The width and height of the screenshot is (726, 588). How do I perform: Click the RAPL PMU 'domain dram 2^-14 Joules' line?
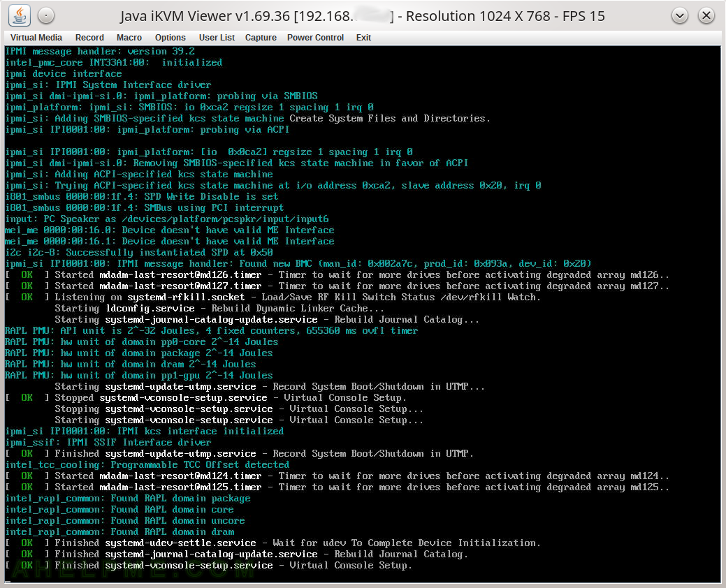[131, 364]
